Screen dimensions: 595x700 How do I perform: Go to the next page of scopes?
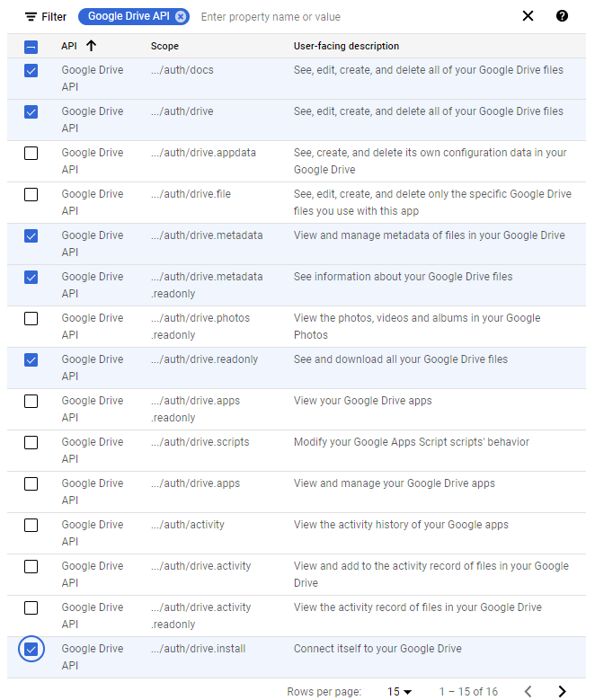point(562,691)
